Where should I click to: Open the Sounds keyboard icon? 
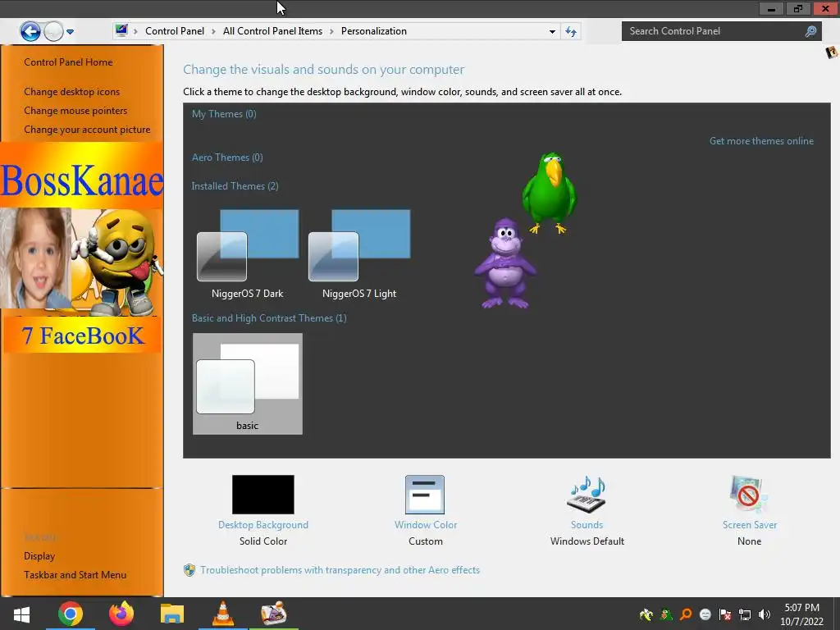pyautogui.click(x=587, y=495)
